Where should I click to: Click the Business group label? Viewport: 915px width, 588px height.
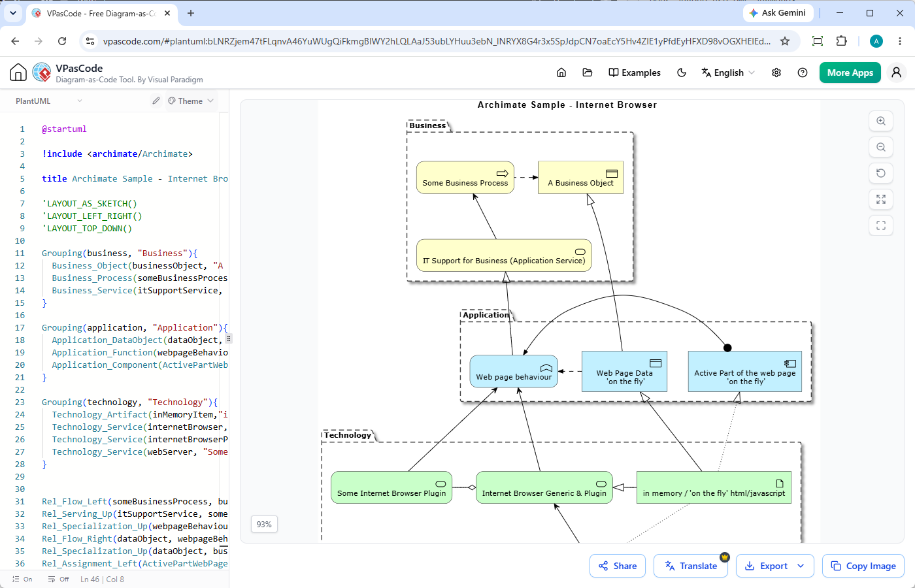click(x=427, y=125)
